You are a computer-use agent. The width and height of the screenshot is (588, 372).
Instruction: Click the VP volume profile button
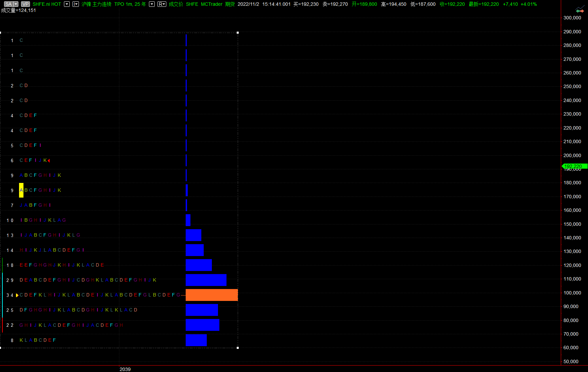click(25, 4)
